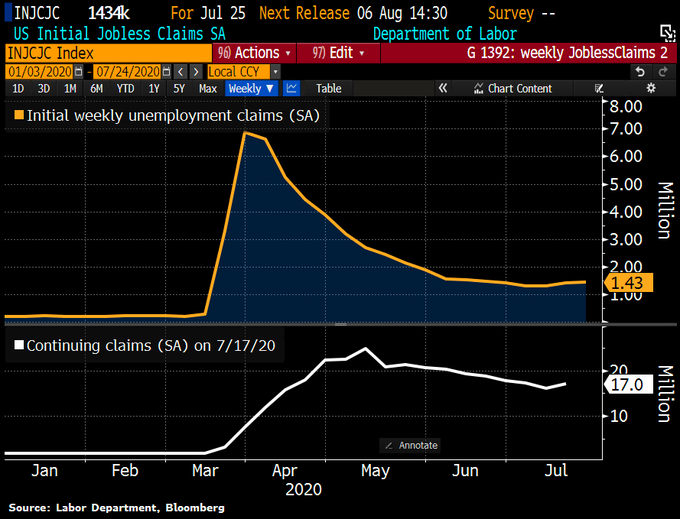Click the redo arrow icon

[664, 72]
